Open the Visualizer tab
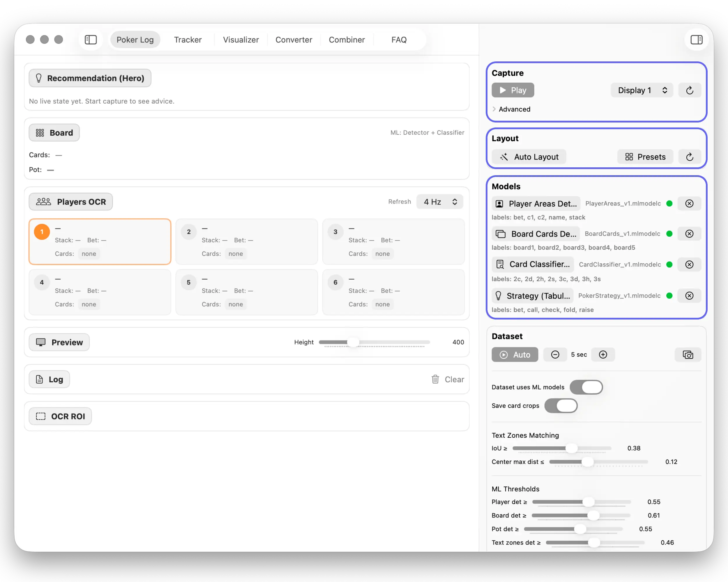The image size is (728, 582). 241,40
